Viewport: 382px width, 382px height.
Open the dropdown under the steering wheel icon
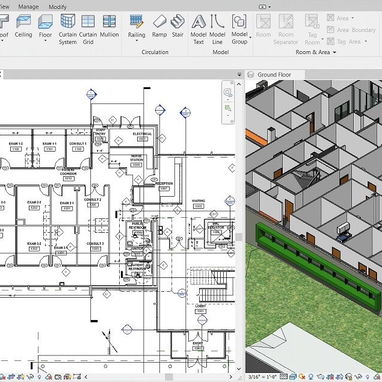tap(228, 99)
